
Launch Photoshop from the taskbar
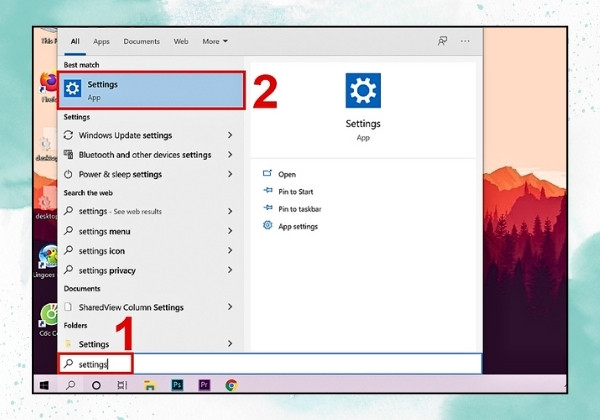point(177,385)
